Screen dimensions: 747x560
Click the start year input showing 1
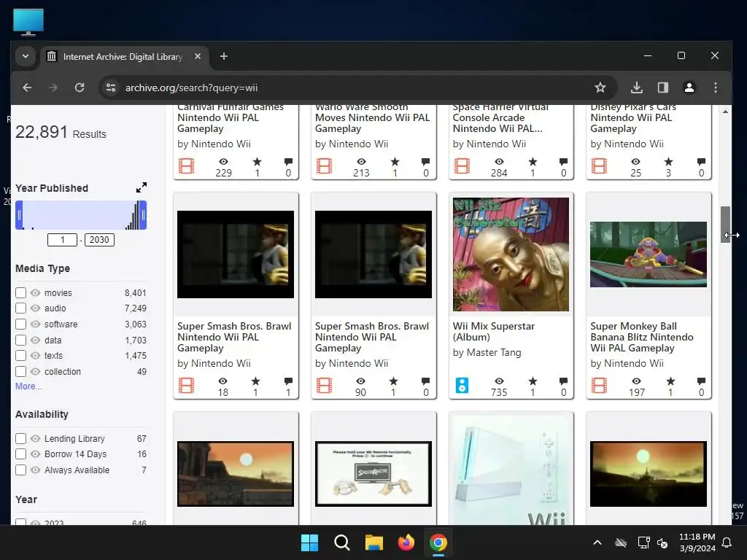coord(63,239)
